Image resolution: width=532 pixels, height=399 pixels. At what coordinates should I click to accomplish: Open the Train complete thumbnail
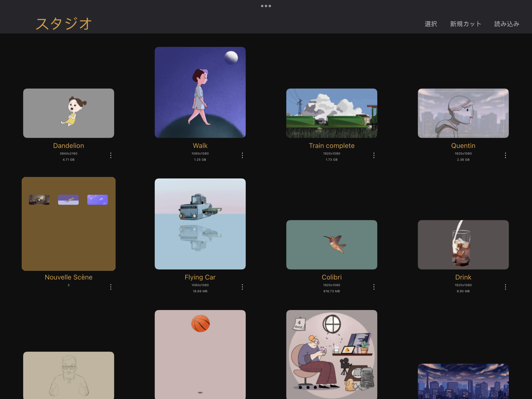coord(332,113)
